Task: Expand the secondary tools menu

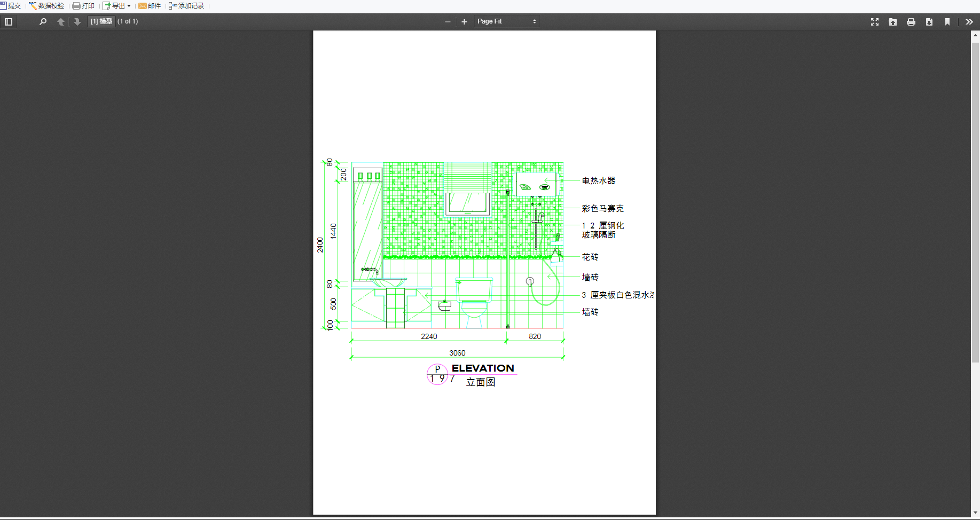Action: (x=969, y=22)
